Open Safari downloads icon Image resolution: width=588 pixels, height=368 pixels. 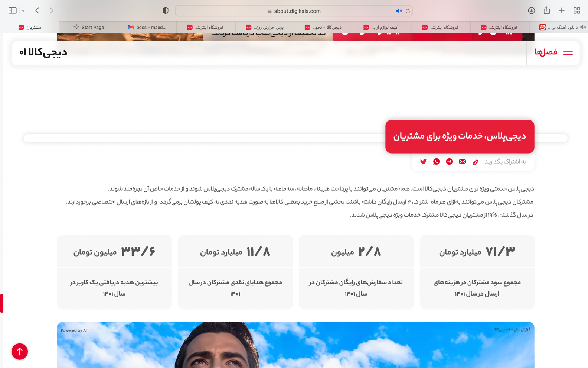(x=531, y=11)
